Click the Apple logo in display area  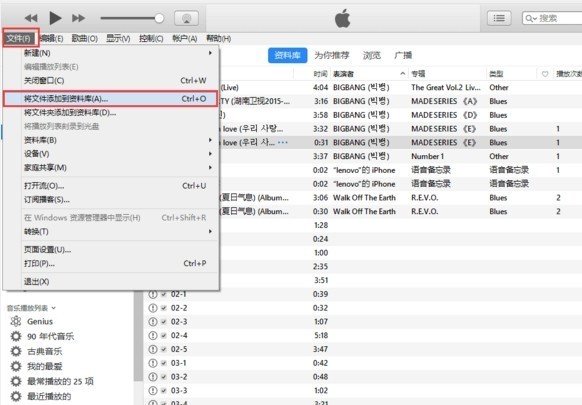[x=342, y=19]
